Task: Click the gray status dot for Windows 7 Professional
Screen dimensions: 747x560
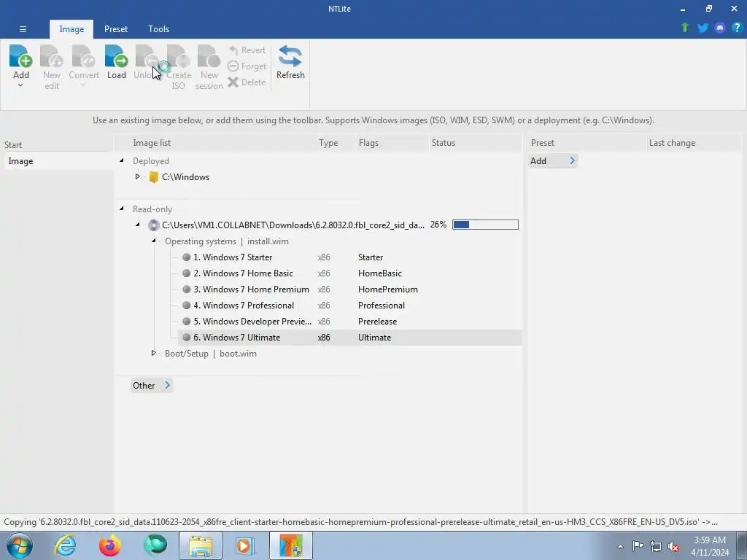Action: 186,306
